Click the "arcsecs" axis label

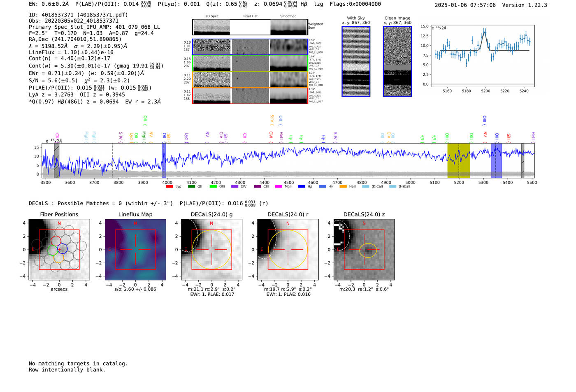pyautogui.click(x=59, y=289)
